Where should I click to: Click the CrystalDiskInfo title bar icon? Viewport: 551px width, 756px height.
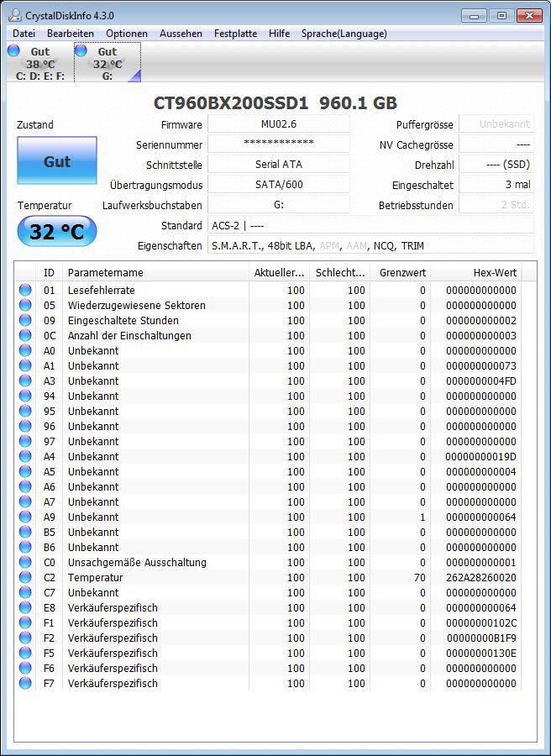tap(15, 15)
